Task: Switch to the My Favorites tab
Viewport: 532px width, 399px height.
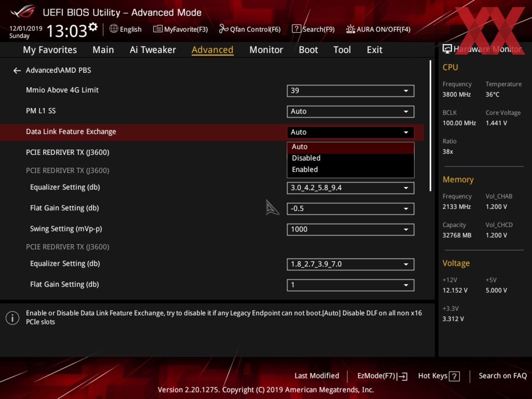Action: [x=50, y=50]
